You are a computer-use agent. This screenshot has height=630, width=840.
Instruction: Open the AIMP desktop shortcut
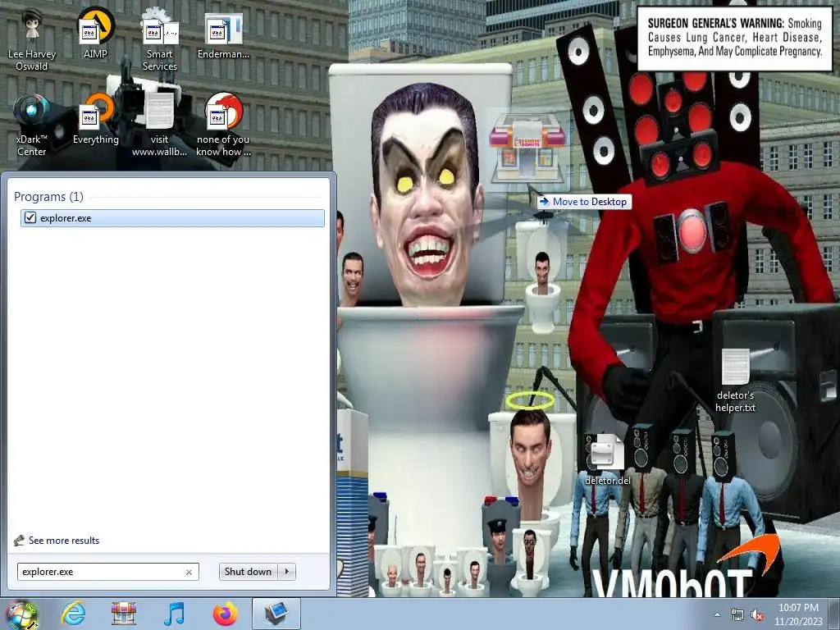pos(95,33)
